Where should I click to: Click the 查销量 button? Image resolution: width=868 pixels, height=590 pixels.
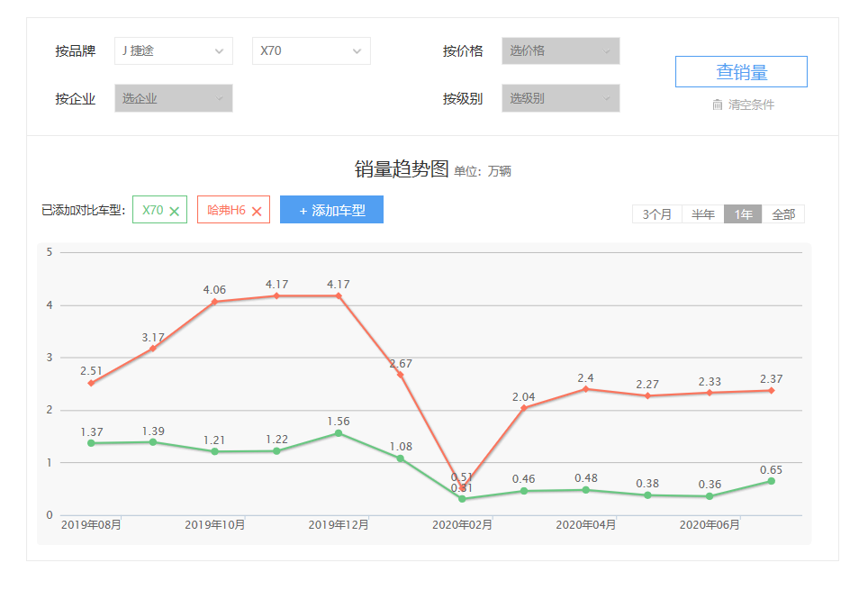(x=741, y=72)
